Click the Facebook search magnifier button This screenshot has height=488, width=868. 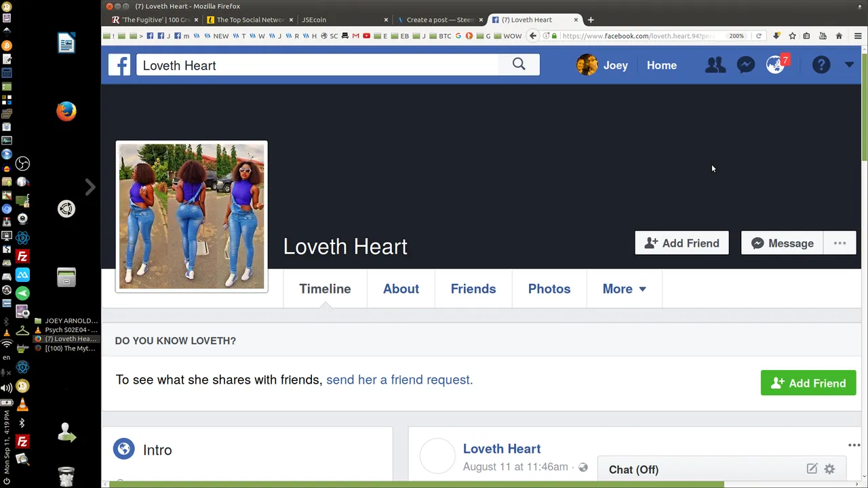(x=519, y=64)
